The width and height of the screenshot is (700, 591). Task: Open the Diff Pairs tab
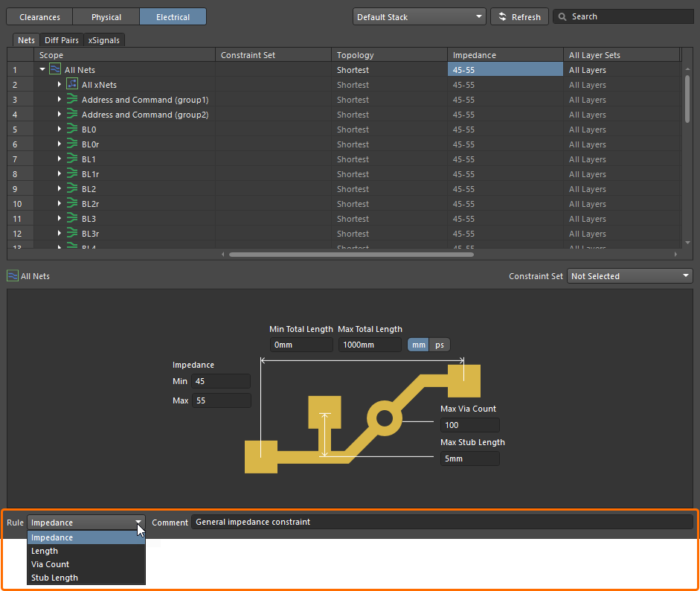pyautogui.click(x=60, y=40)
